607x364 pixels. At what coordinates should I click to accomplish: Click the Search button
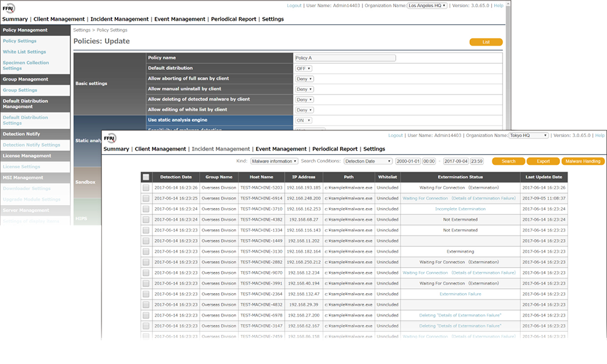pyautogui.click(x=508, y=161)
